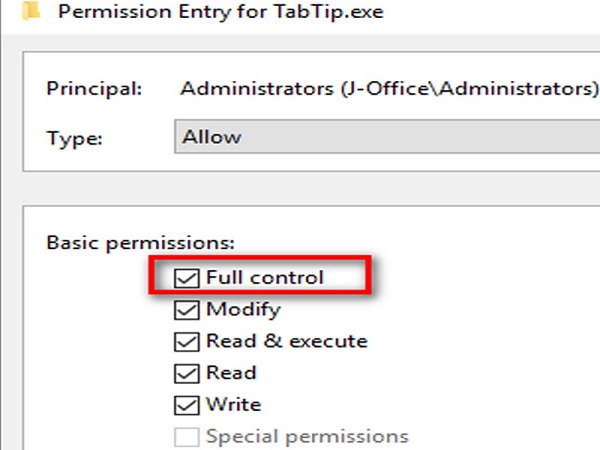
Task: Toggle the Write permission checkbox
Action: click(x=187, y=405)
